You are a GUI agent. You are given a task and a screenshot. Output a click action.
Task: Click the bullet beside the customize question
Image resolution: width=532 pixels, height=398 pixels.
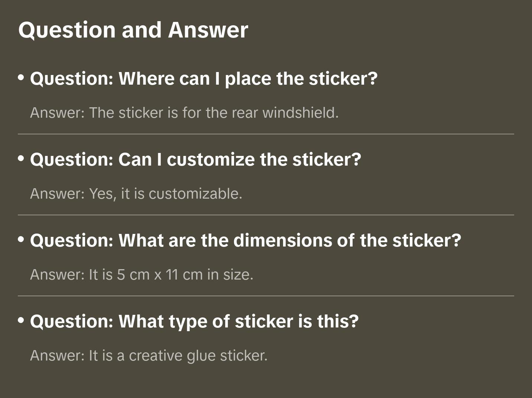pos(21,159)
